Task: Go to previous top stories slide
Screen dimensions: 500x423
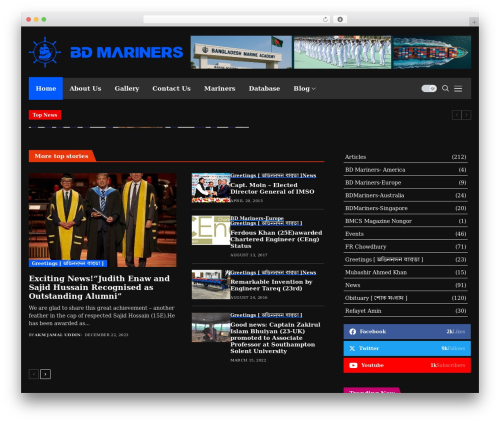Action: pos(34,374)
